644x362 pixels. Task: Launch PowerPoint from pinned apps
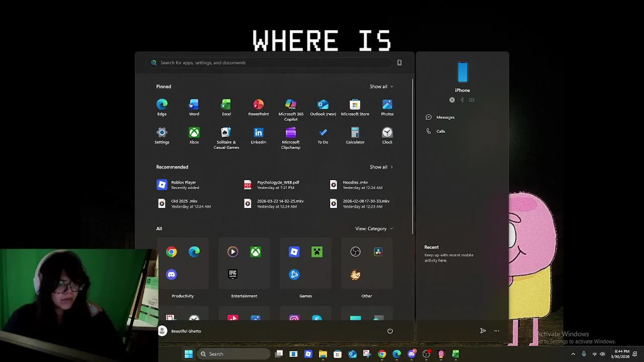point(258,107)
